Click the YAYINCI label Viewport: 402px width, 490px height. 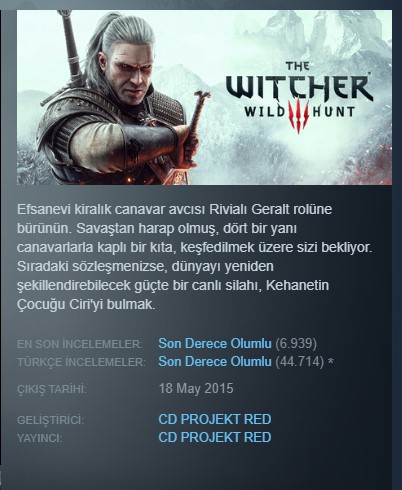pyautogui.click(x=40, y=438)
